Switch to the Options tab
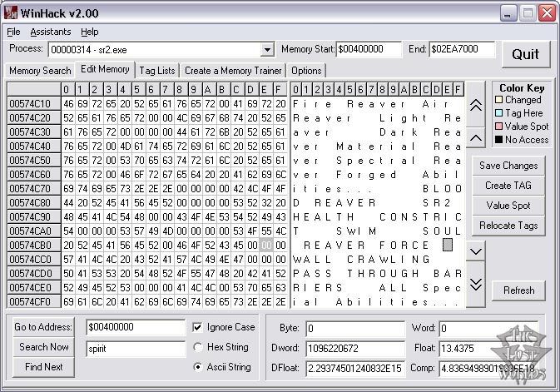This screenshot has height=392, width=560. coord(306,71)
